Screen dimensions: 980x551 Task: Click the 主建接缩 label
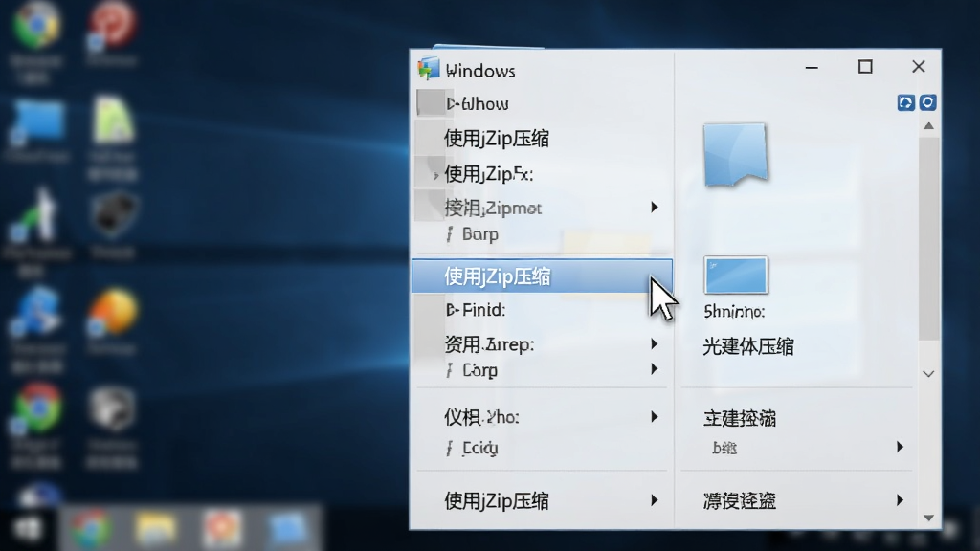740,418
